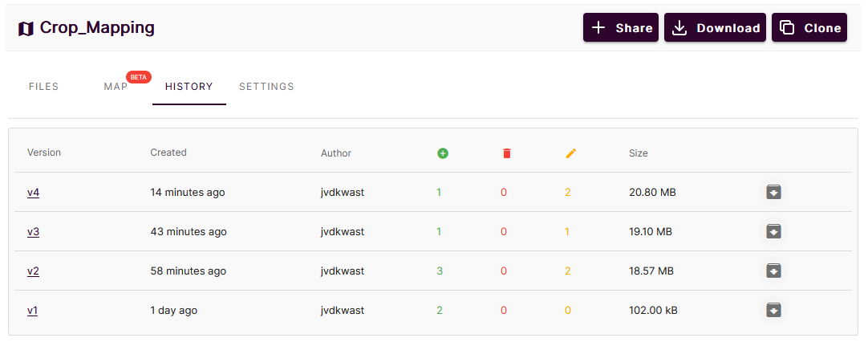Open version v1 details link

click(32, 311)
